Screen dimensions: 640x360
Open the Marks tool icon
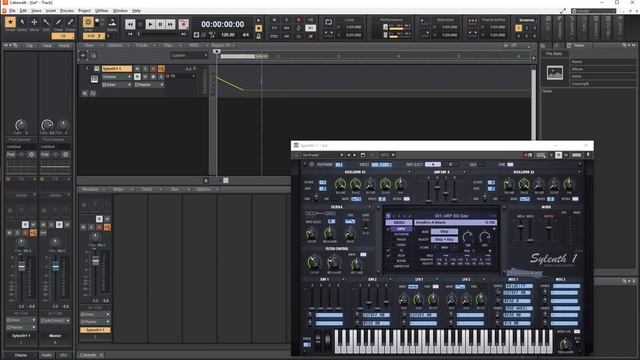(112, 22)
